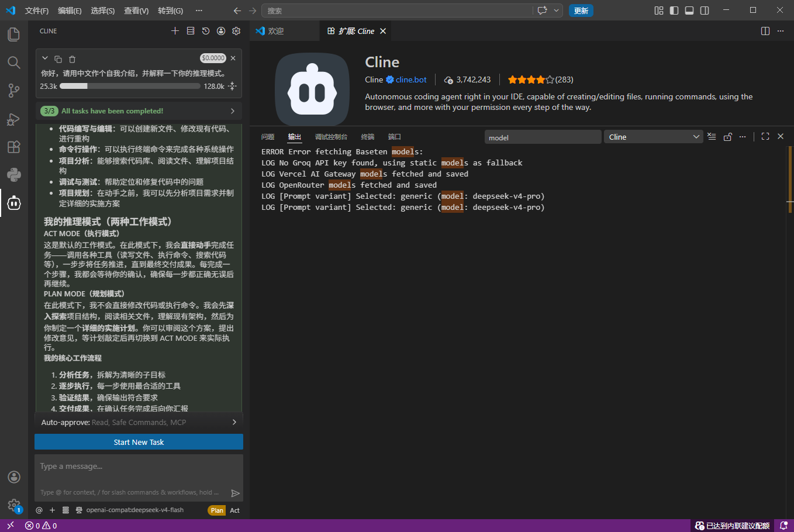Maximize the bottom panel size
The image size is (794, 532).
[765, 136]
